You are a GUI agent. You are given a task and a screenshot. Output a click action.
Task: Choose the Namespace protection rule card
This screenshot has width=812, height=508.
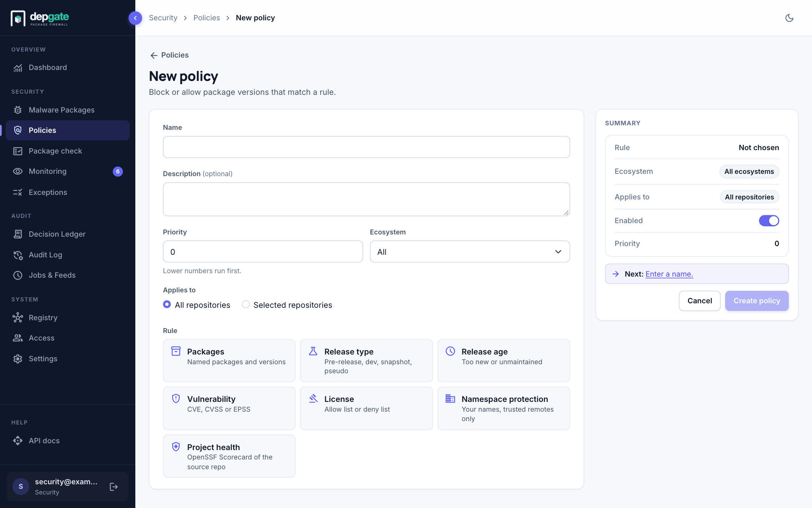pyautogui.click(x=504, y=408)
